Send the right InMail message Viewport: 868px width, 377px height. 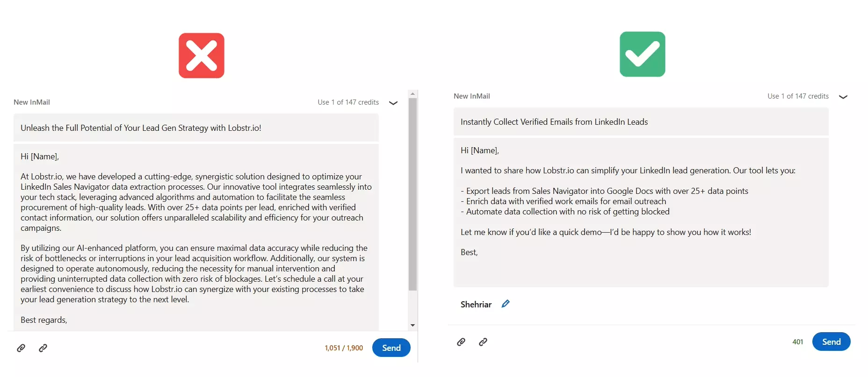pyautogui.click(x=831, y=341)
